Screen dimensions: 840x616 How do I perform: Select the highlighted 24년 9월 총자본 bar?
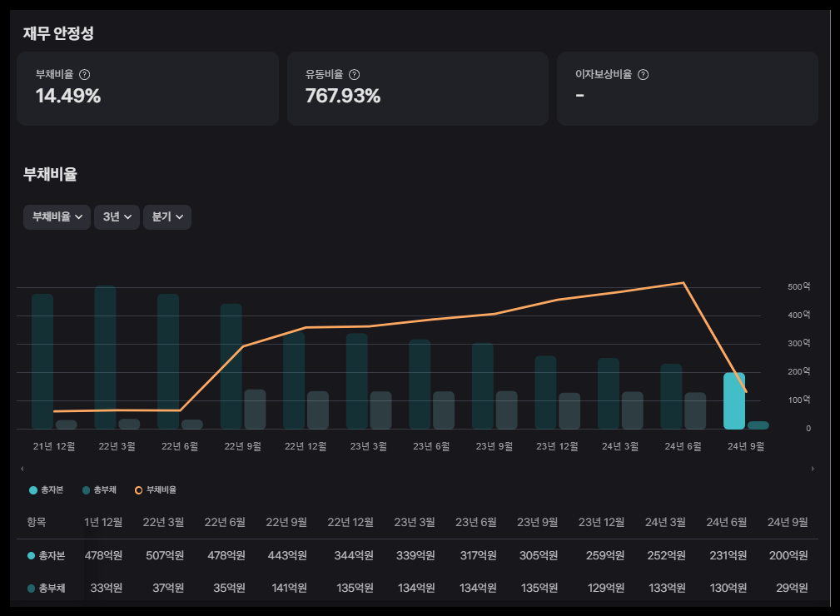coord(734,400)
